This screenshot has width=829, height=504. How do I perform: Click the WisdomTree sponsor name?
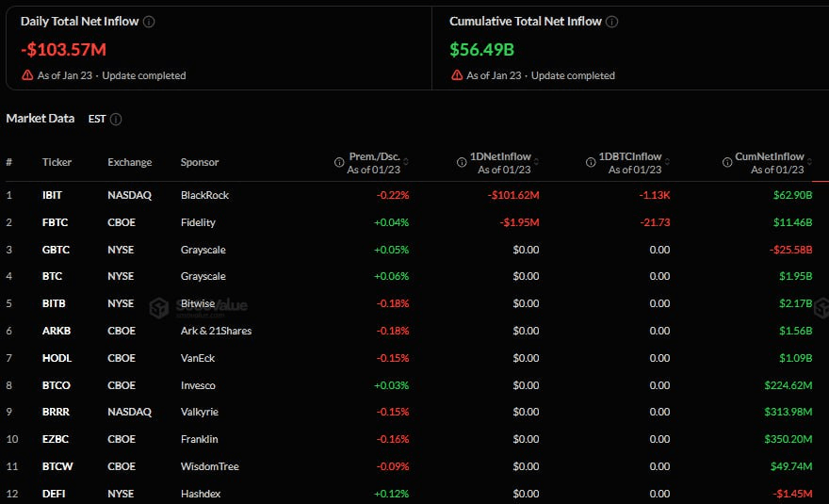tap(210, 466)
